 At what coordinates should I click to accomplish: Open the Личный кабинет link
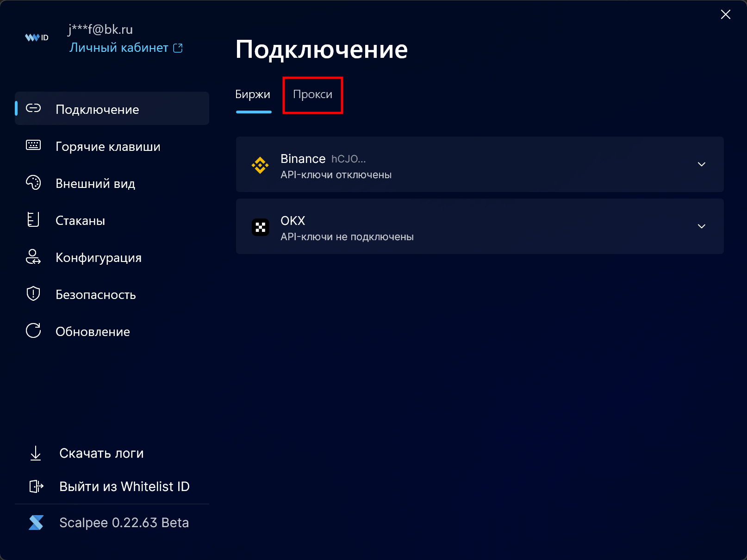coord(119,48)
